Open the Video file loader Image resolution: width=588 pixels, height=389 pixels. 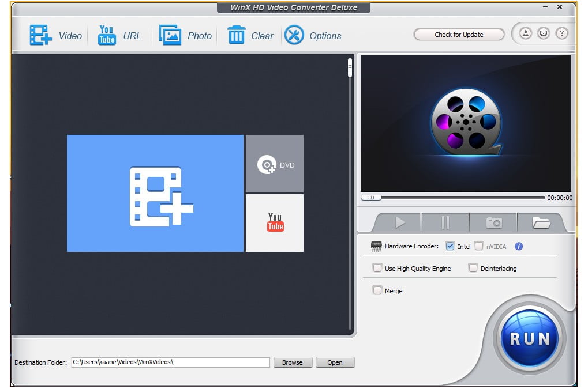[x=56, y=35]
